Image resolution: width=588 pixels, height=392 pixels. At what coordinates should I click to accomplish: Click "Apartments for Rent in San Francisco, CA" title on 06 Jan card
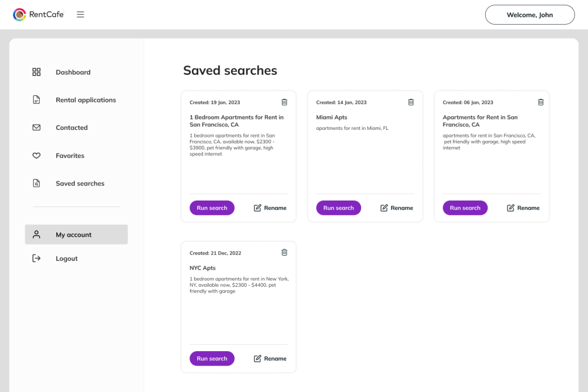(x=480, y=121)
